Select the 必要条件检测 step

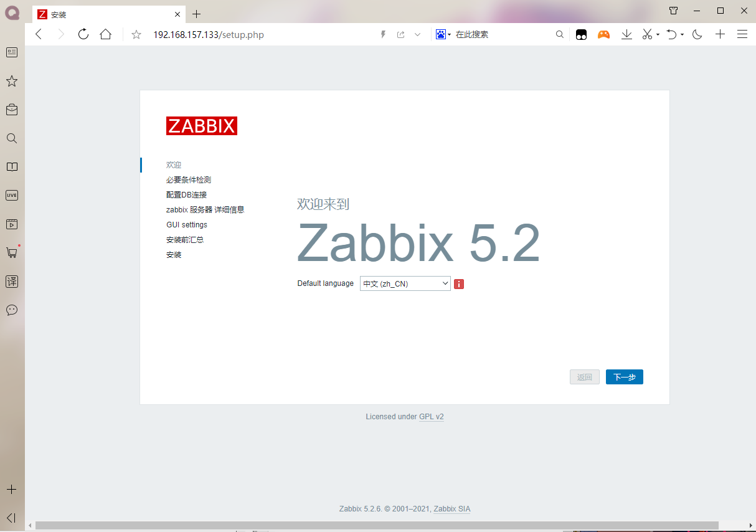[x=189, y=180]
